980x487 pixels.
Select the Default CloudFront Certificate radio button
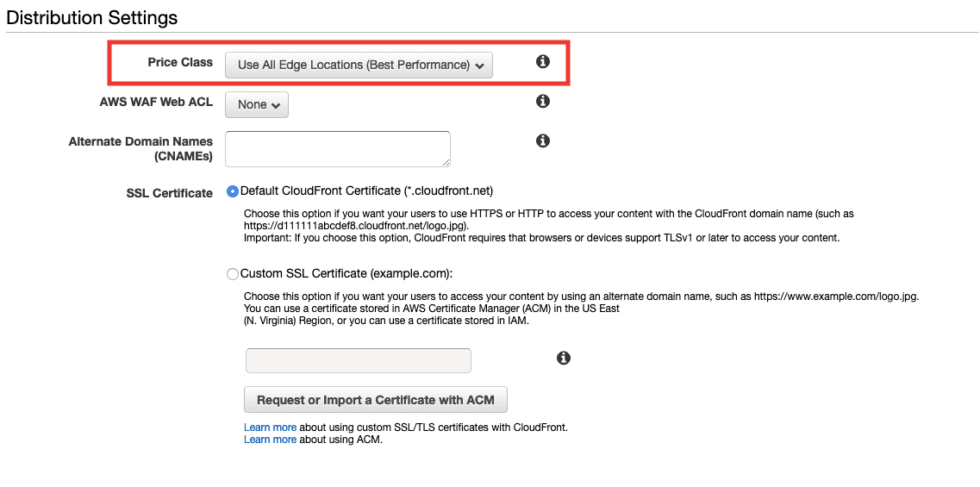click(x=233, y=191)
